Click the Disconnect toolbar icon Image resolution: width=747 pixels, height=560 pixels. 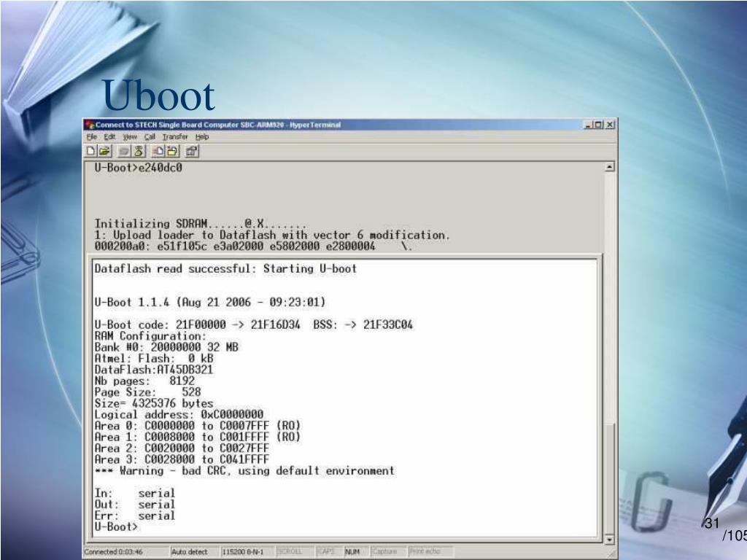coord(139,152)
